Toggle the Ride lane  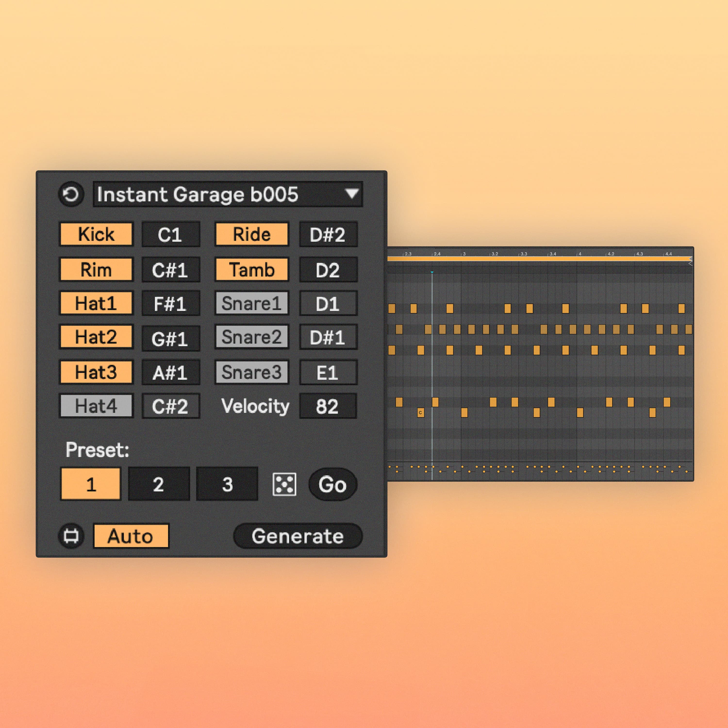(252, 234)
